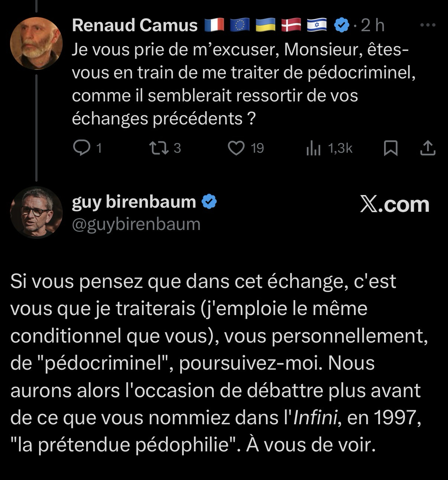Click the French flag emoji in name
Image resolution: width=448 pixels, height=480 pixels.
pos(214,25)
